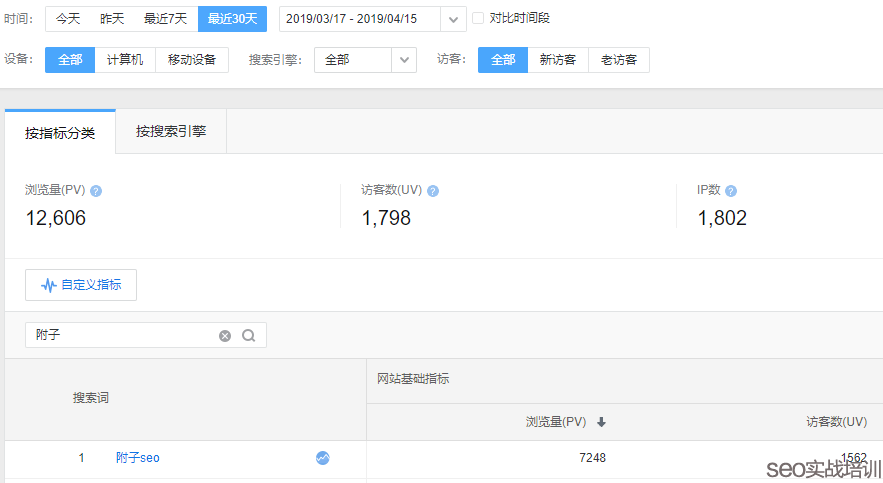Enable the 对比时间段 checkbox

[478, 18]
